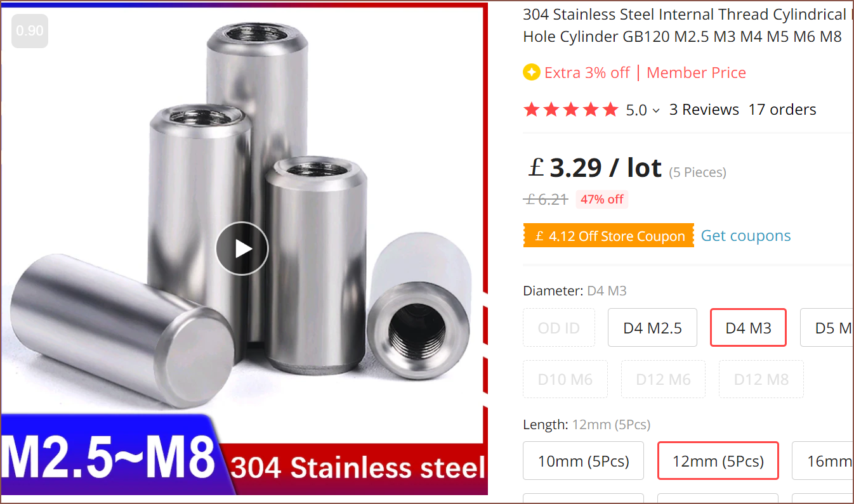Select the D4 M2.5 diameter option

[652, 328]
